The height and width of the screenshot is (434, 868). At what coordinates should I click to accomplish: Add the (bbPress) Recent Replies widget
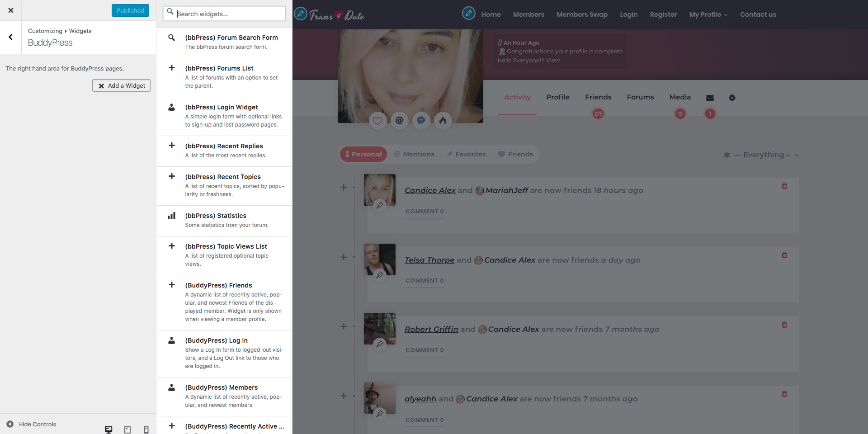[224, 151]
